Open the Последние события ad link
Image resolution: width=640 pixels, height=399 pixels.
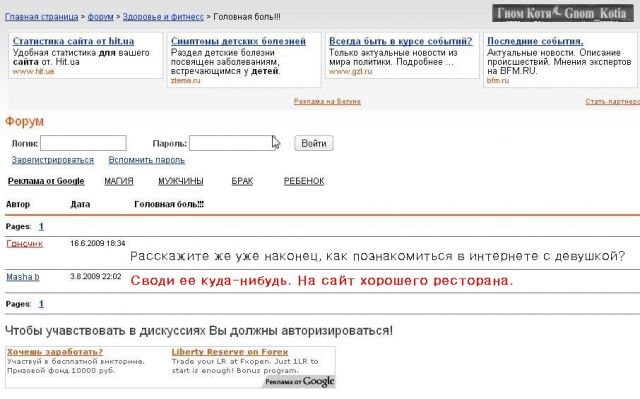[535, 41]
